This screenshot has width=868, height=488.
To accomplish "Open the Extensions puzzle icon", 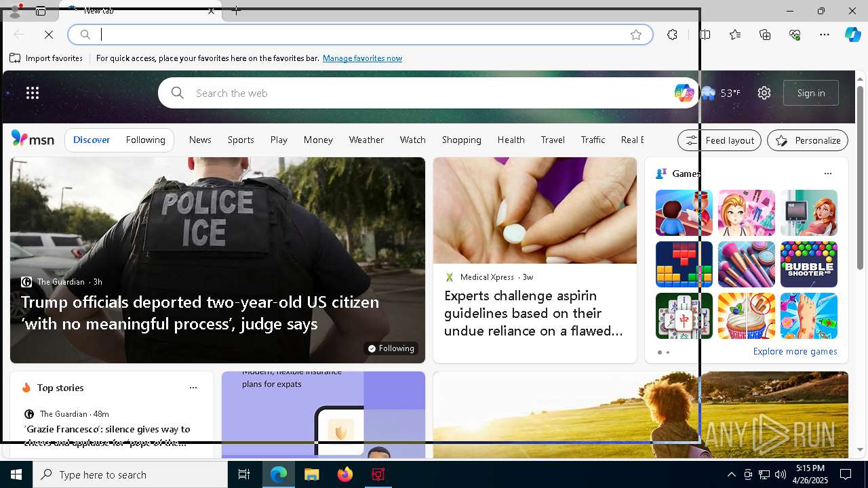I will (x=672, y=35).
